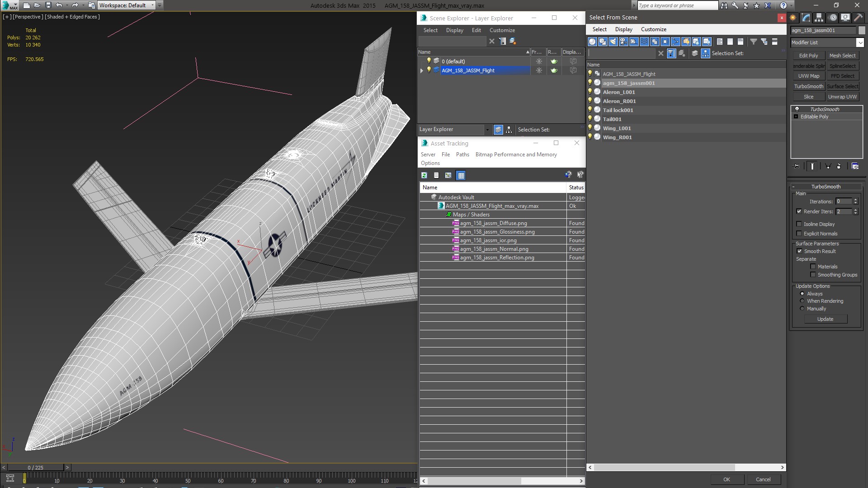Expand the Editable Poly plus sign in stack

(796, 117)
